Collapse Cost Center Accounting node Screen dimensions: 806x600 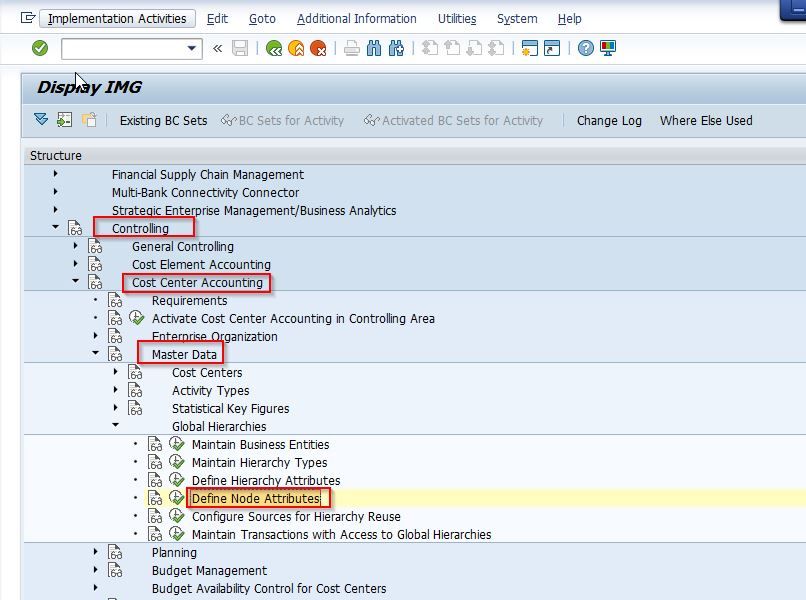pos(76,281)
